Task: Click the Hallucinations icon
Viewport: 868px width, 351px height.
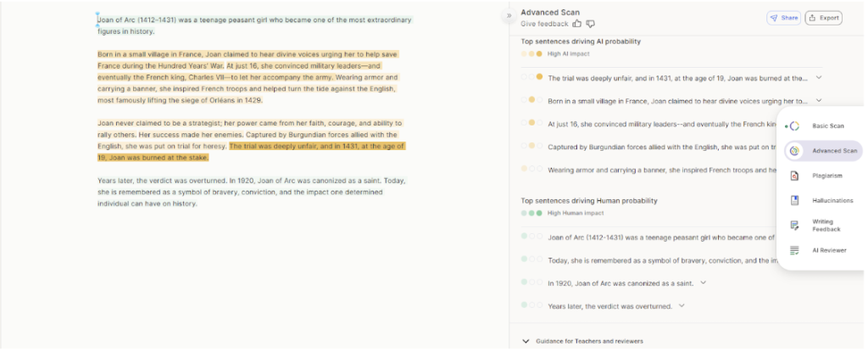Action: click(x=794, y=201)
